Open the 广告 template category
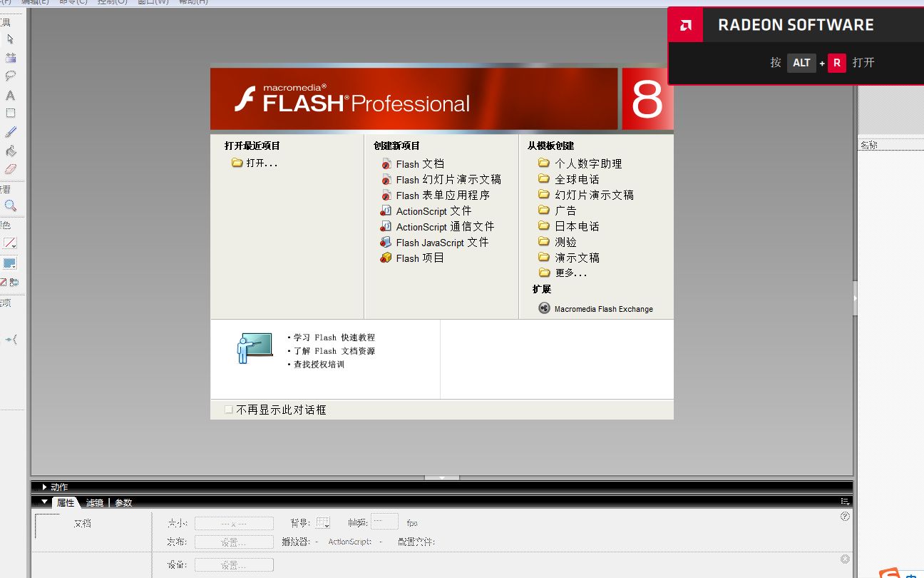 pos(565,211)
